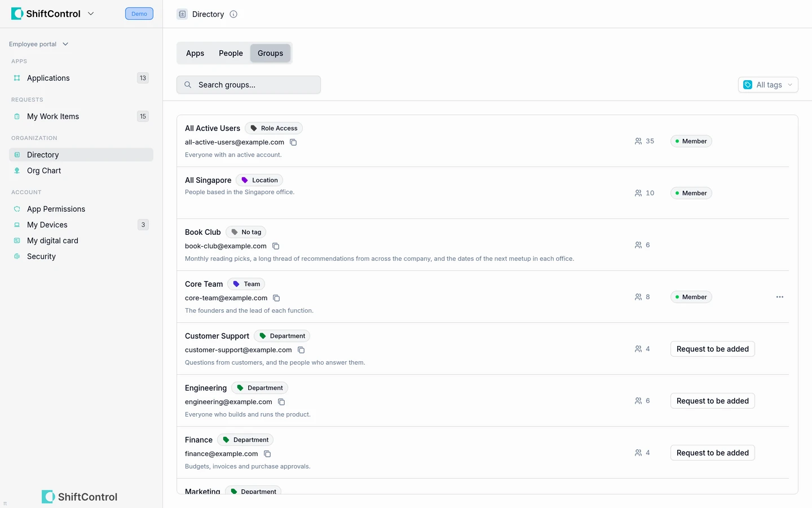The width and height of the screenshot is (812, 508).
Task: Open the Book Club group
Action: pos(203,232)
